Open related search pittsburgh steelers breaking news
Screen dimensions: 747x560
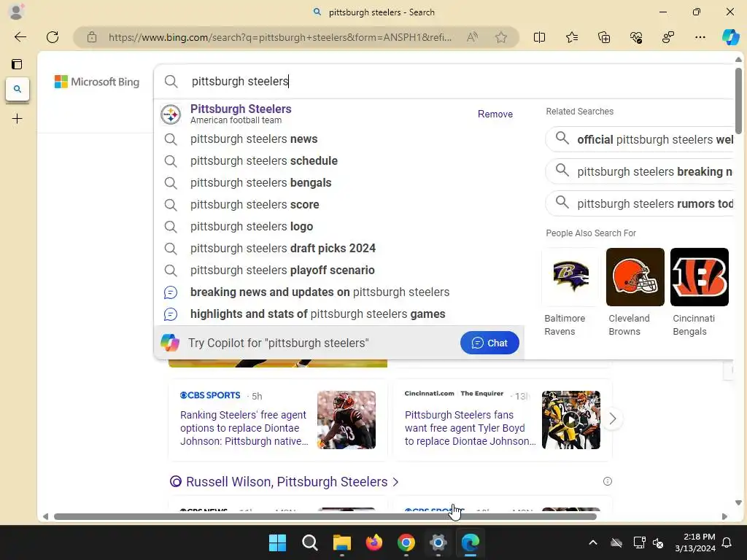[639, 171]
